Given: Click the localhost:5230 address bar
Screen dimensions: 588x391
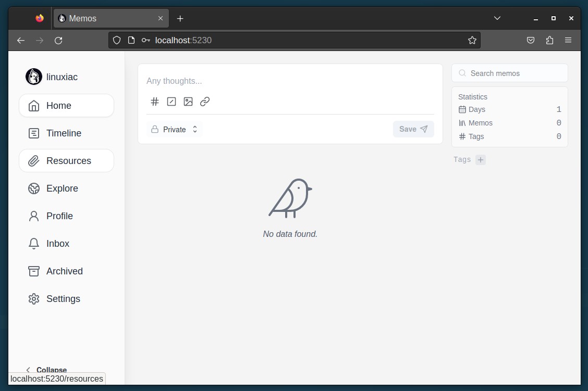Looking at the screenshot, I should point(296,41).
